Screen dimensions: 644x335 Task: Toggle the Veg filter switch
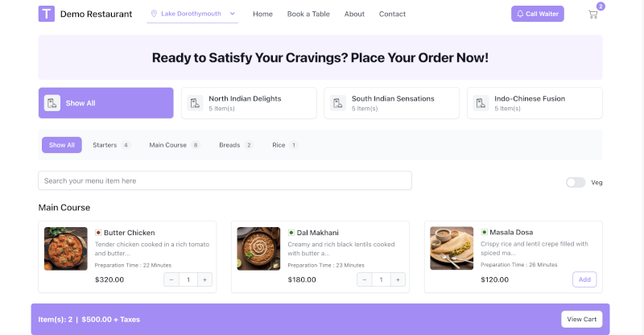coord(576,183)
